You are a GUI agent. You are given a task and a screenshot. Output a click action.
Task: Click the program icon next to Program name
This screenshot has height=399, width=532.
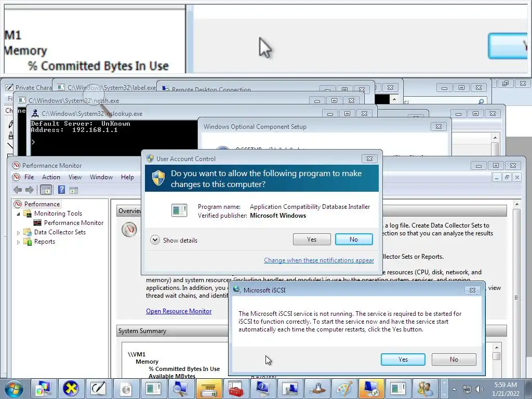pyautogui.click(x=179, y=210)
